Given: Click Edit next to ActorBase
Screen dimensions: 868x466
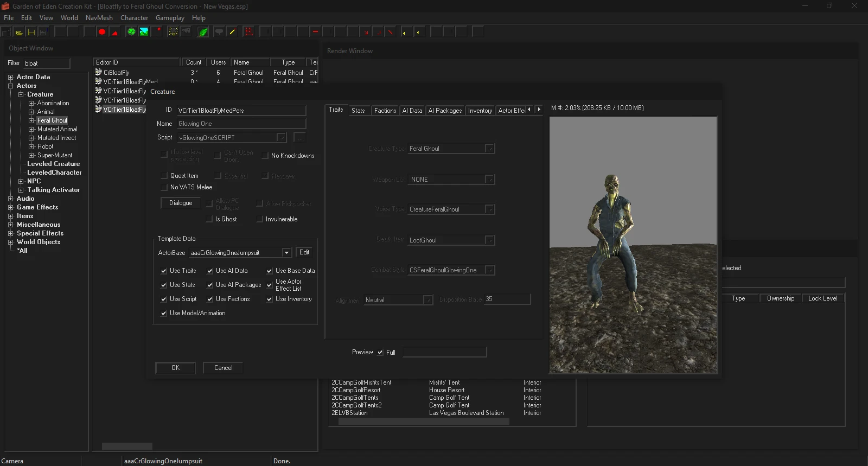Looking at the screenshot, I should pos(304,253).
